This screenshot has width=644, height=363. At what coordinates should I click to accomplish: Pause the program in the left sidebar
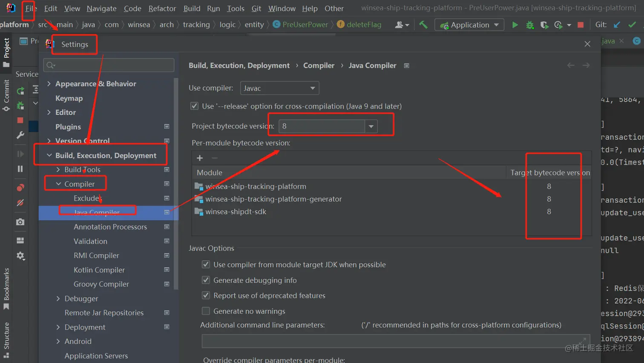click(20, 169)
